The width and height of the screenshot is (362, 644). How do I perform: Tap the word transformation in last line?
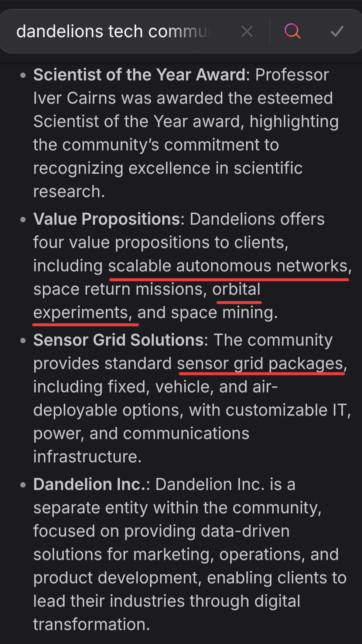(x=91, y=624)
